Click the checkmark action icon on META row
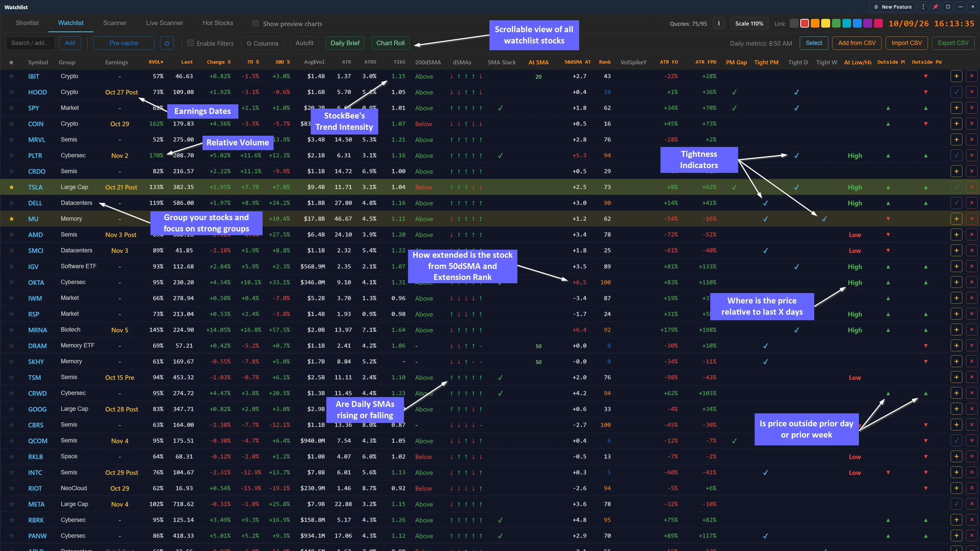This screenshot has width=980, height=551. point(957,504)
